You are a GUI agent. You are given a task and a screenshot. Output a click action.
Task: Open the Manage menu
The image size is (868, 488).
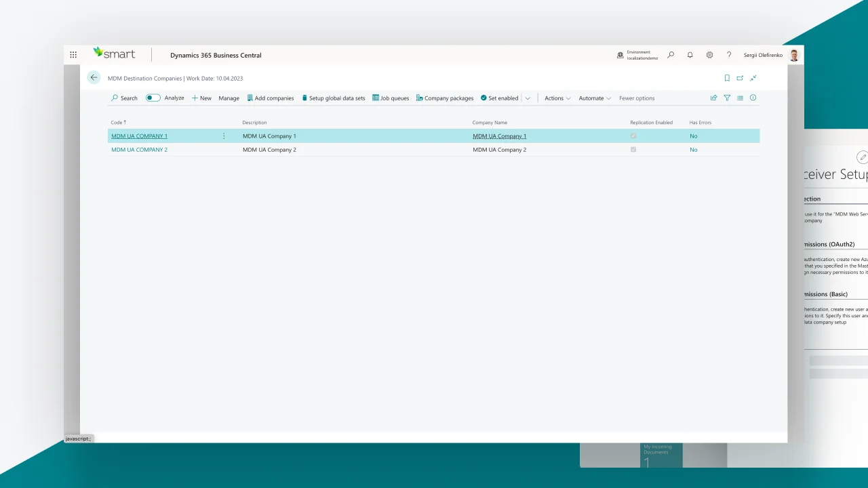(229, 98)
